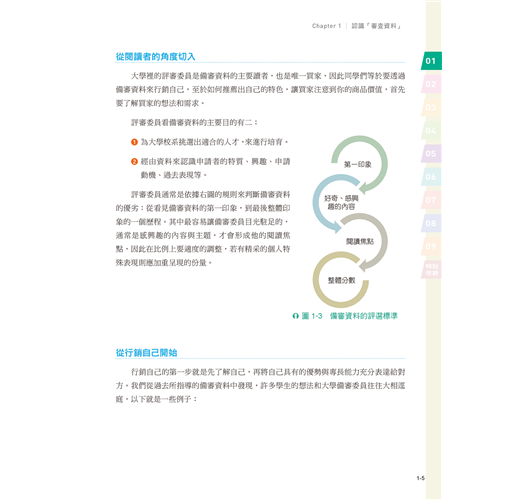Open chapter tab 08

click(x=431, y=223)
